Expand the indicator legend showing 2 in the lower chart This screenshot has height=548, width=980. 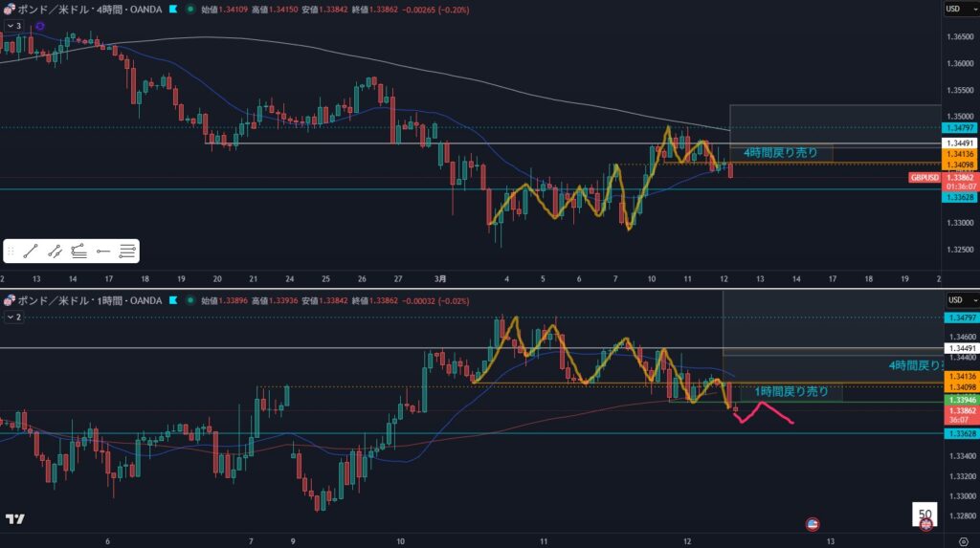coord(13,316)
